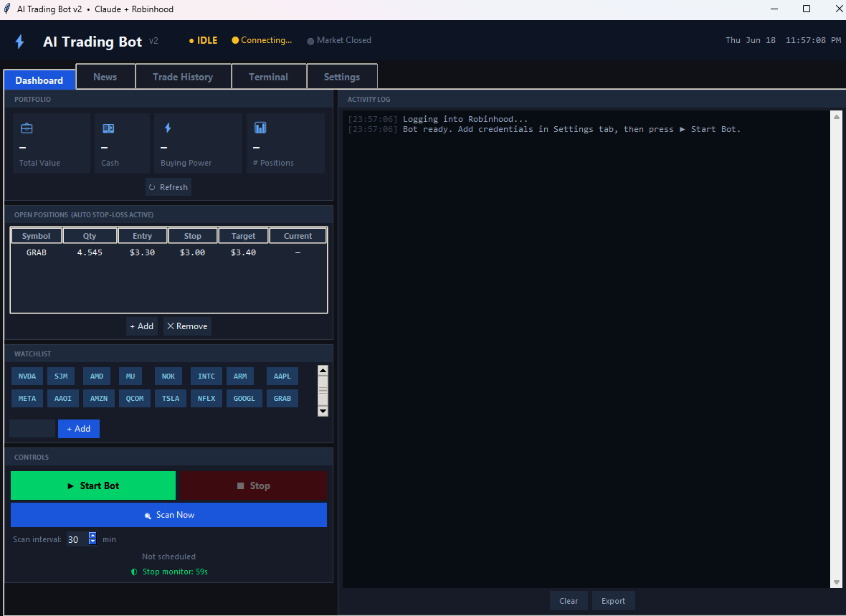Click the Positions bar chart icon
The height and width of the screenshot is (616, 846).
260,128
